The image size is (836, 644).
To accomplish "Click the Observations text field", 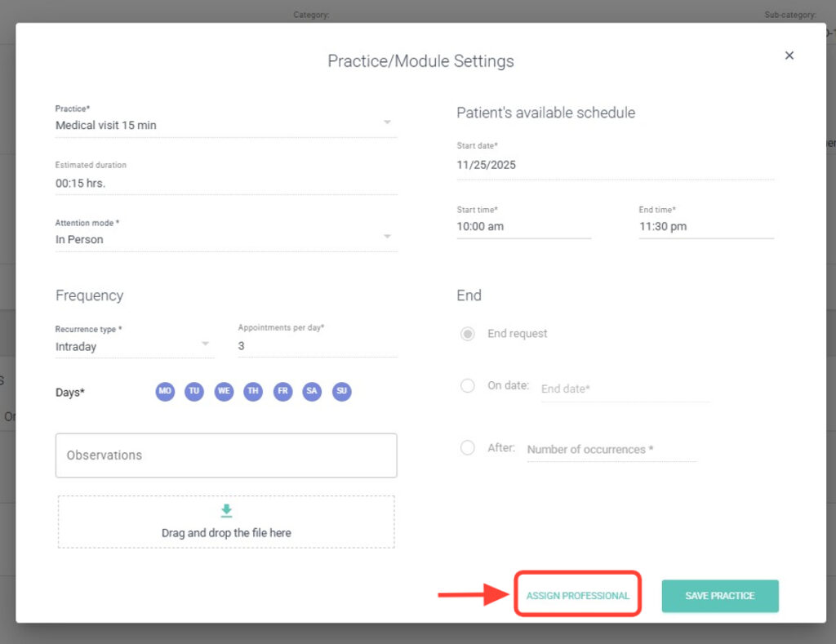I will (226, 455).
